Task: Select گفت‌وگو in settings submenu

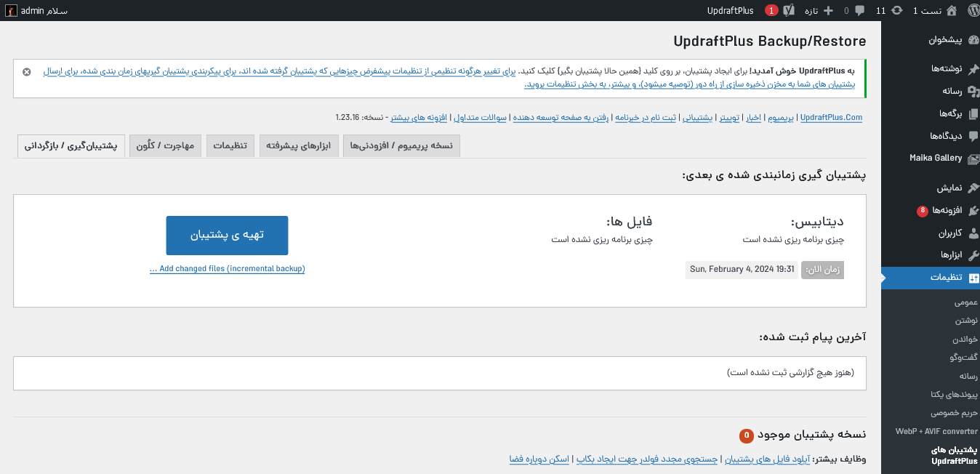Action: pyautogui.click(x=963, y=357)
